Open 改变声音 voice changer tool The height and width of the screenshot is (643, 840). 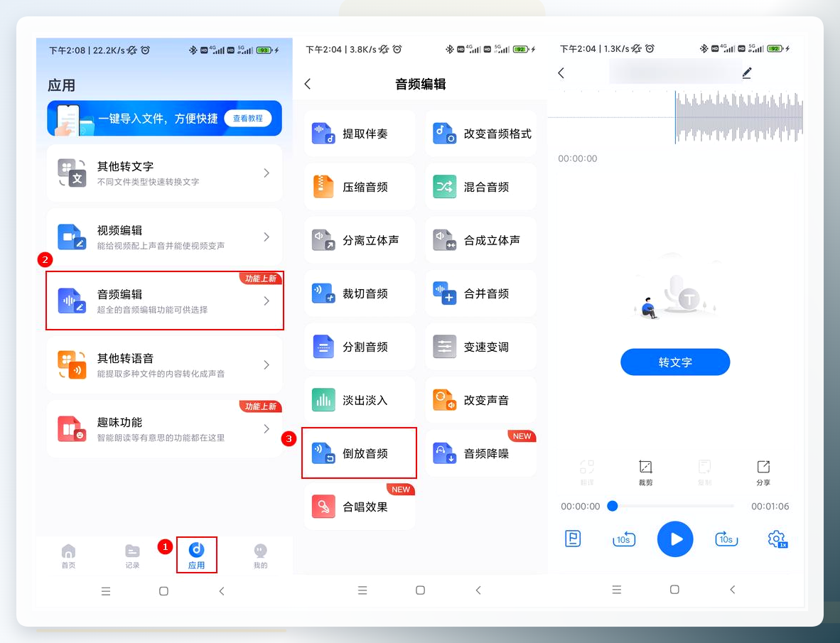coord(481,400)
